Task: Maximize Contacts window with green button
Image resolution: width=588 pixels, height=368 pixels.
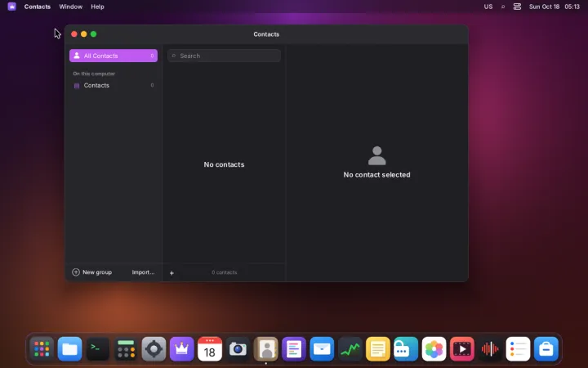Action: coord(93,34)
